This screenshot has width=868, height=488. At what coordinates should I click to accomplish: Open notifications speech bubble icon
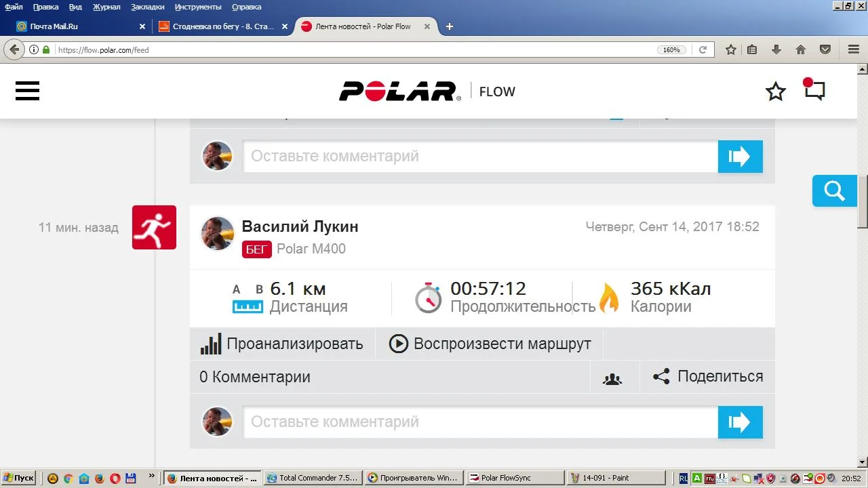814,90
